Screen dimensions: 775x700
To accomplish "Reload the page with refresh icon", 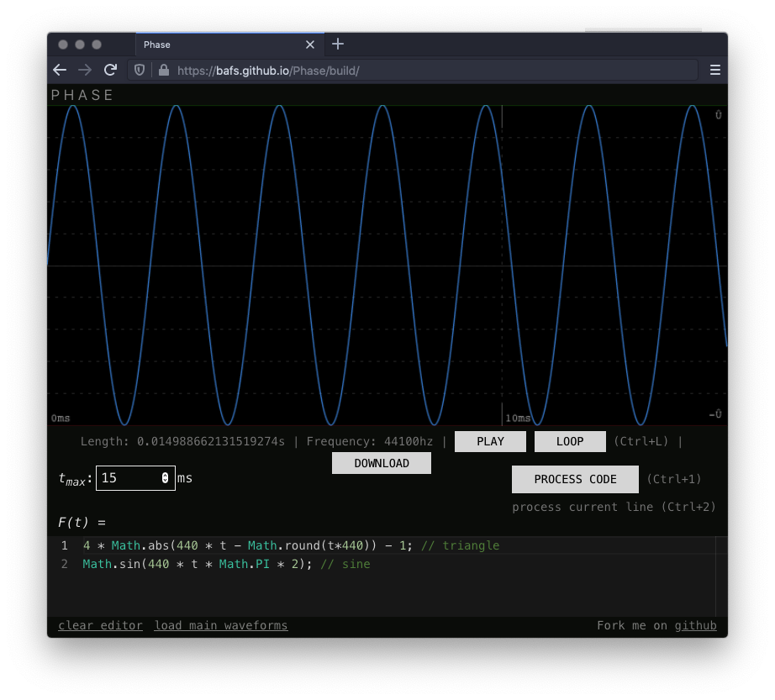I will [110, 71].
